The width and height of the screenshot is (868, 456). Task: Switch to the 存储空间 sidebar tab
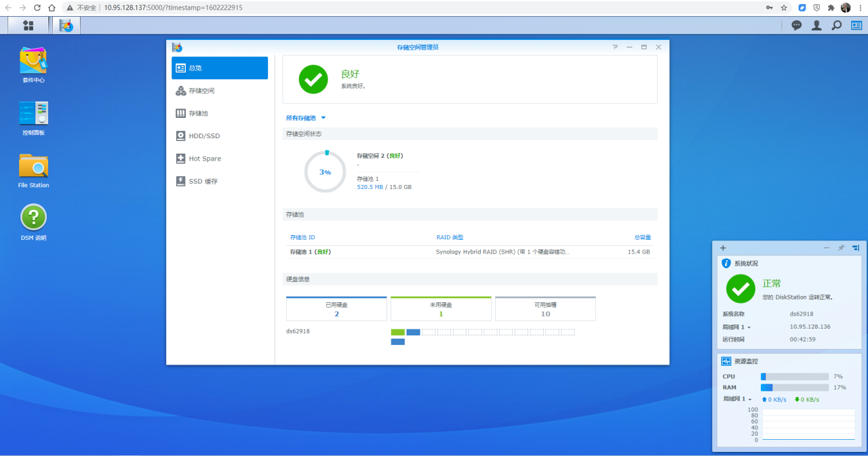tap(201, 91)
